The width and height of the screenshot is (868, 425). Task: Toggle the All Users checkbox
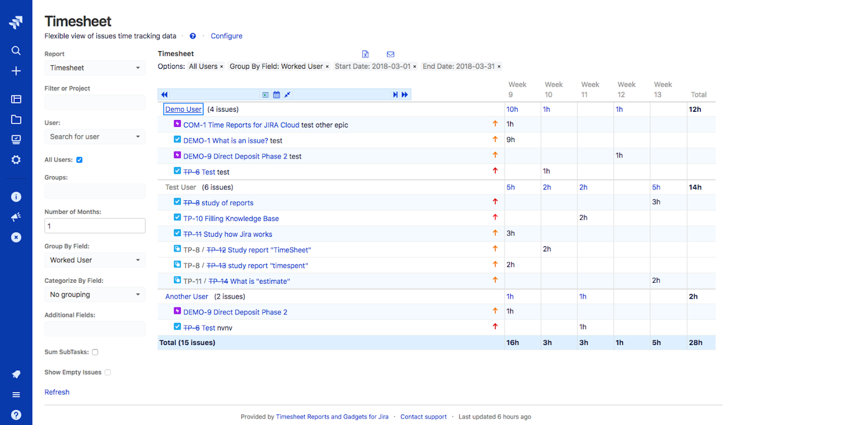(79, 160)
